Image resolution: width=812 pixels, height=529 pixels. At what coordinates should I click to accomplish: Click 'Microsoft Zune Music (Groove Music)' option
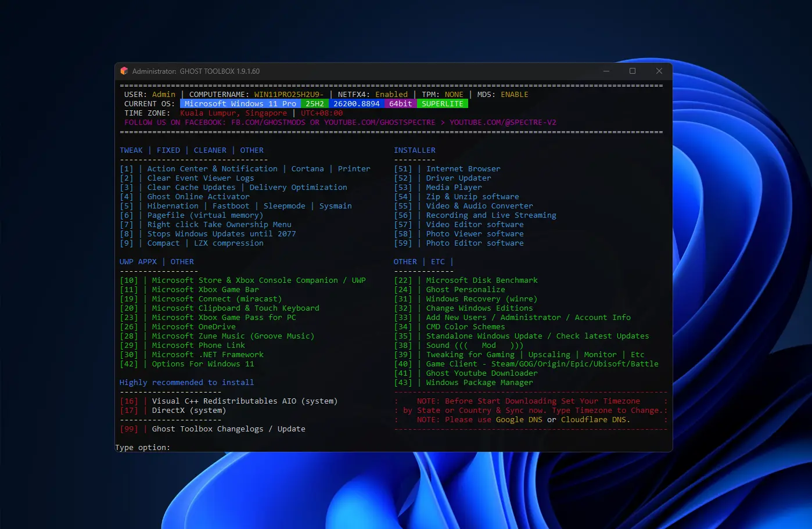(233, 336)
